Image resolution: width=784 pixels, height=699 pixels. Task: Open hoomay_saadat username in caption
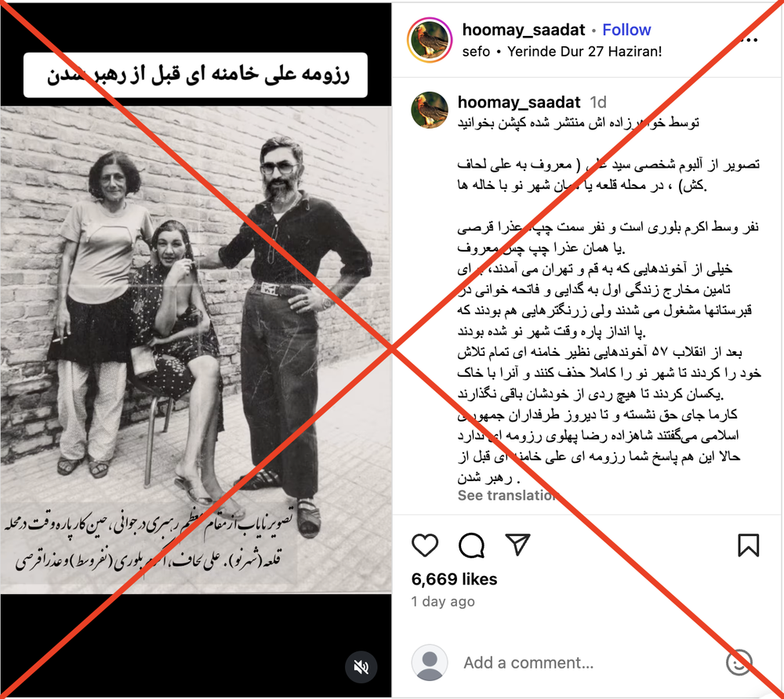(518, 102)
